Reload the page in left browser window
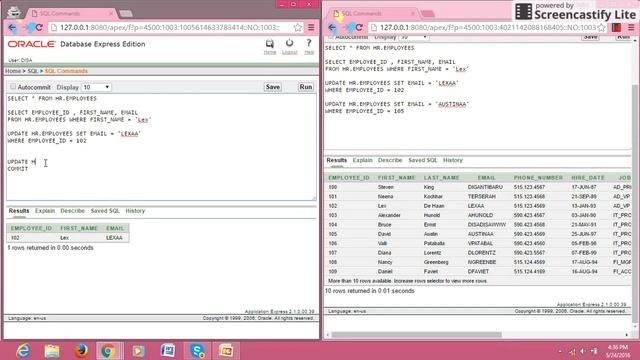This screenshot has width=640, height=360. click(39, 28)
